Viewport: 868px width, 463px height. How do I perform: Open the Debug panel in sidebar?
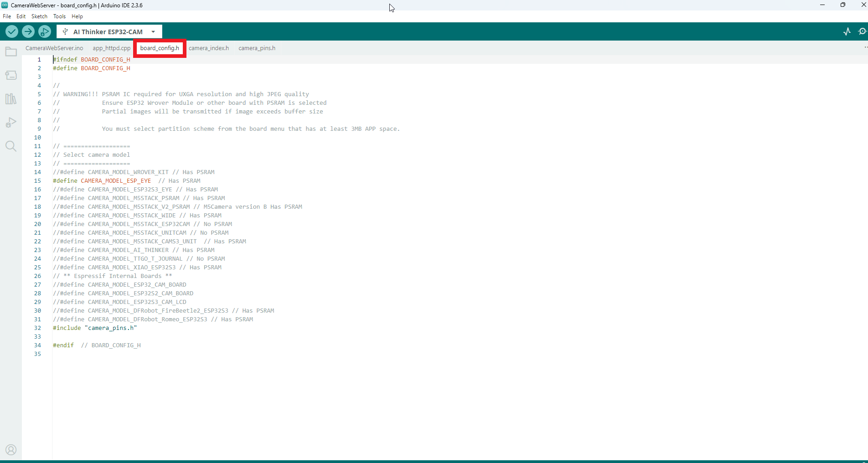11,123
